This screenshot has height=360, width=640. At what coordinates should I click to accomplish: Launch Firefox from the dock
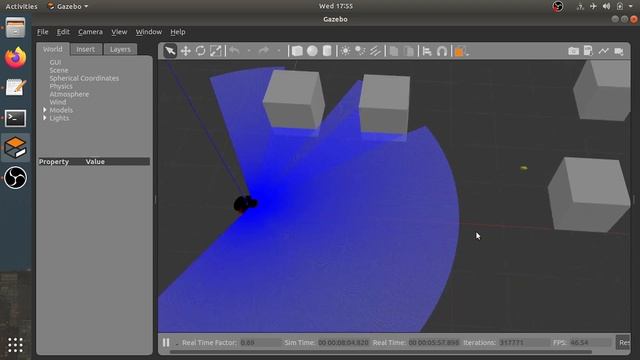(16, 58)
